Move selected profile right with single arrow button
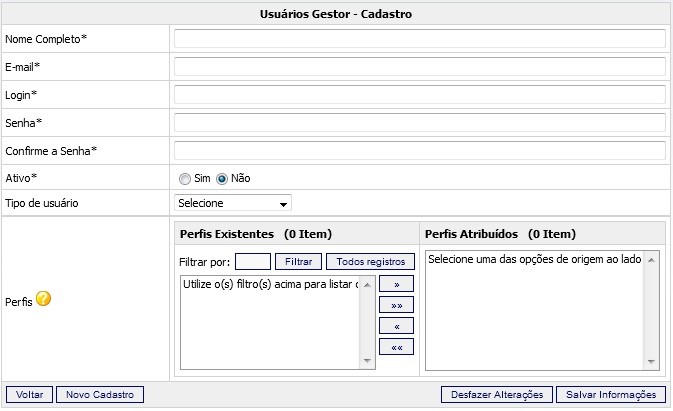673x411 pixels. click(x=396, y=284)
